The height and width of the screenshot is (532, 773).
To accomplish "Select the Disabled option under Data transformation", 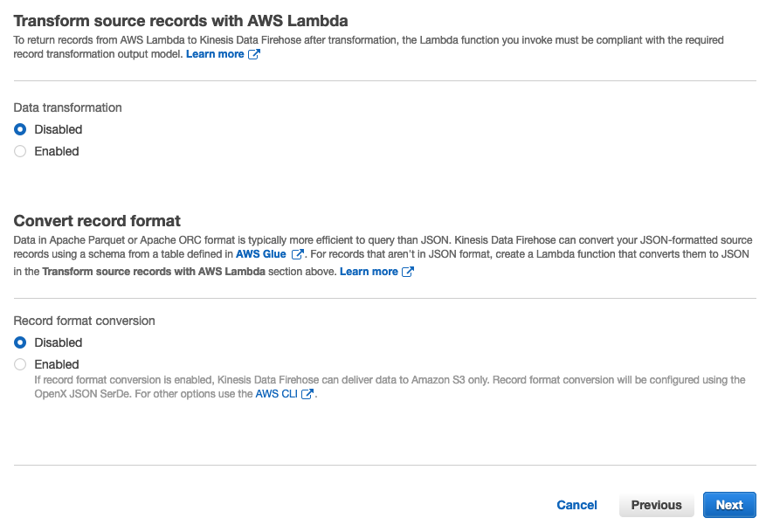I will pyautogui.click(x=20, y=129).
